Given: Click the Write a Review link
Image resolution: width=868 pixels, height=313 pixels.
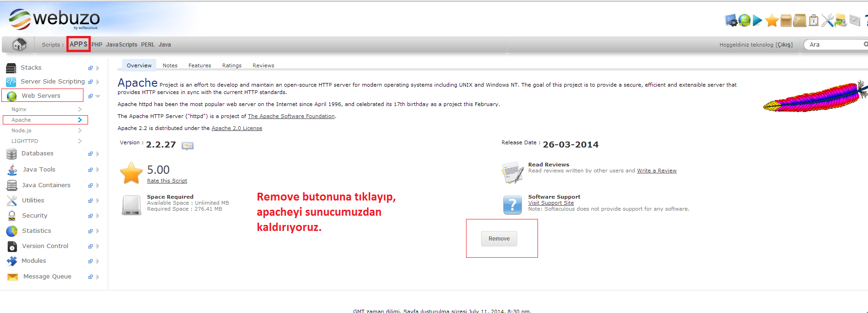Looking at the screenshot, I should click(657, 171).
